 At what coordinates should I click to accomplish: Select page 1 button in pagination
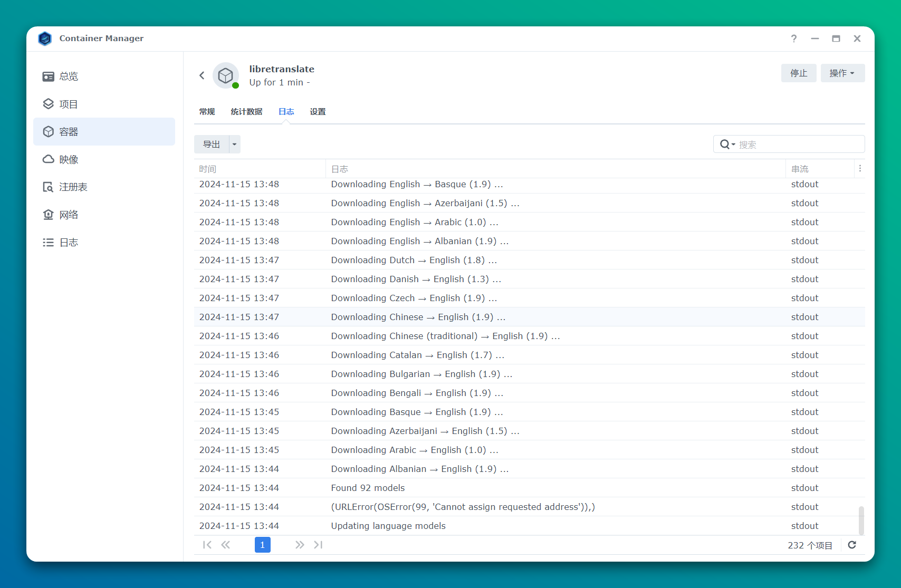tap(263, 545)
